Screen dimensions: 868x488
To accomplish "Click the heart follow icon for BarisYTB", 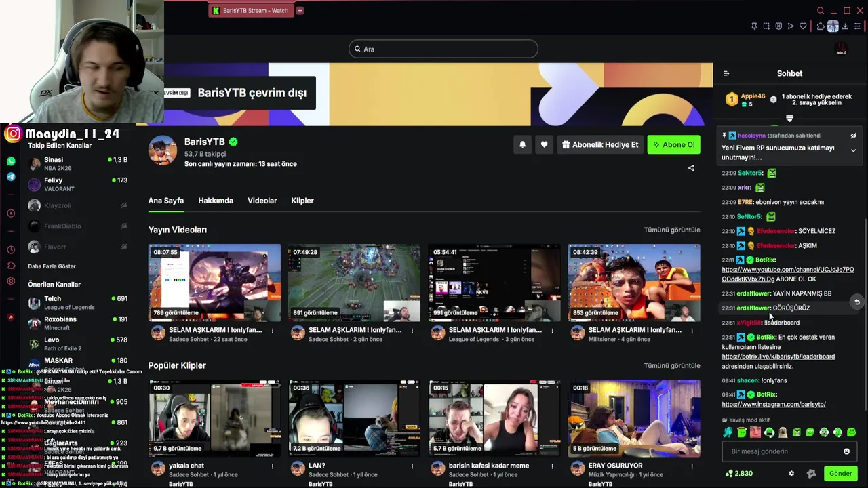I will (x=544, y=144).
